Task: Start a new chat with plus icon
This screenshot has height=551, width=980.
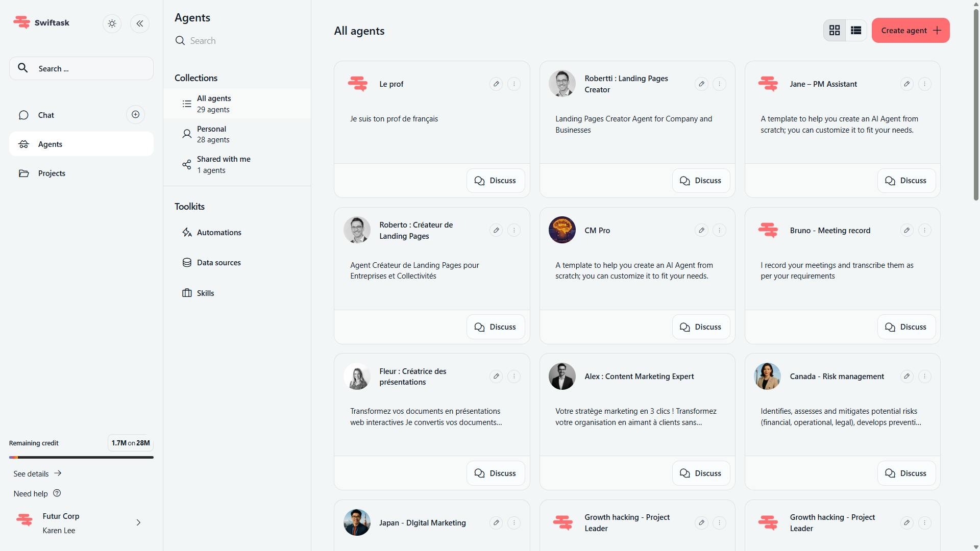Action: pyautogui.click(x=135, y=115)
